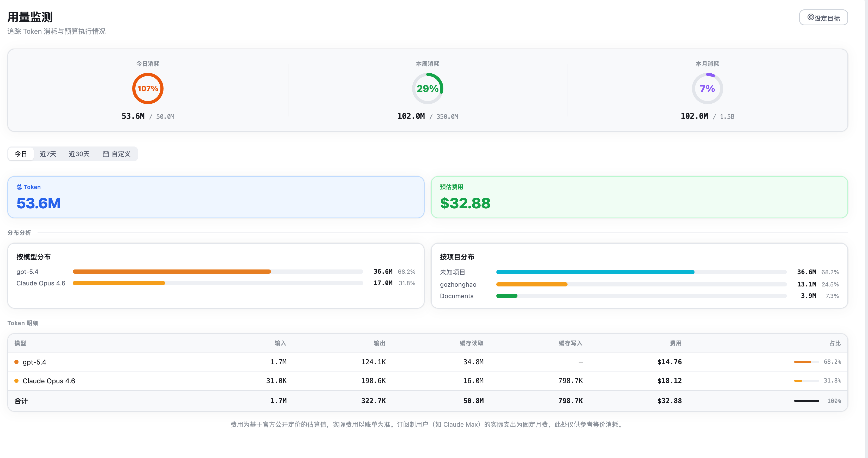The image size is (868, 458).
Task: Click the 未知项目 blue distribution bar
Action: (x=595, y=272)
